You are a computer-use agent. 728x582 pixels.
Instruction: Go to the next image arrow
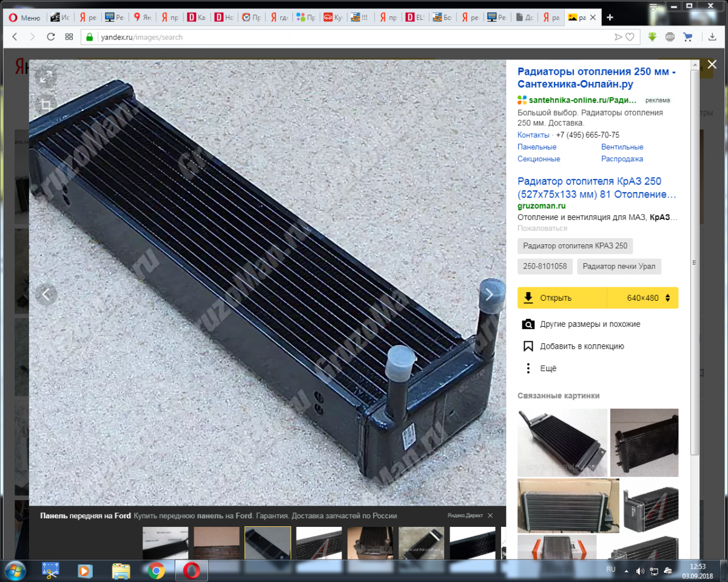[489, 295]
